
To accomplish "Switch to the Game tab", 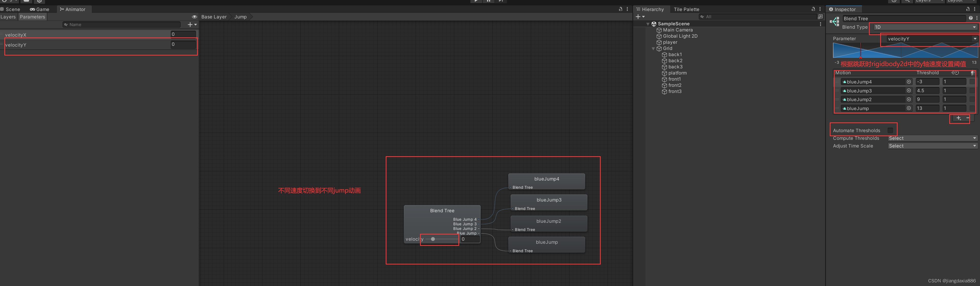I will pos(40,9).
